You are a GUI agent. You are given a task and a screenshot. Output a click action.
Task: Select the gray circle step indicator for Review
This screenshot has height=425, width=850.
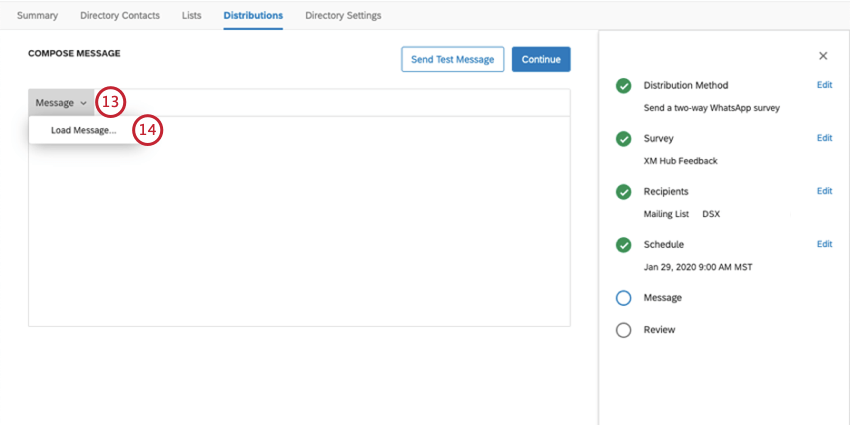(623, 330)
